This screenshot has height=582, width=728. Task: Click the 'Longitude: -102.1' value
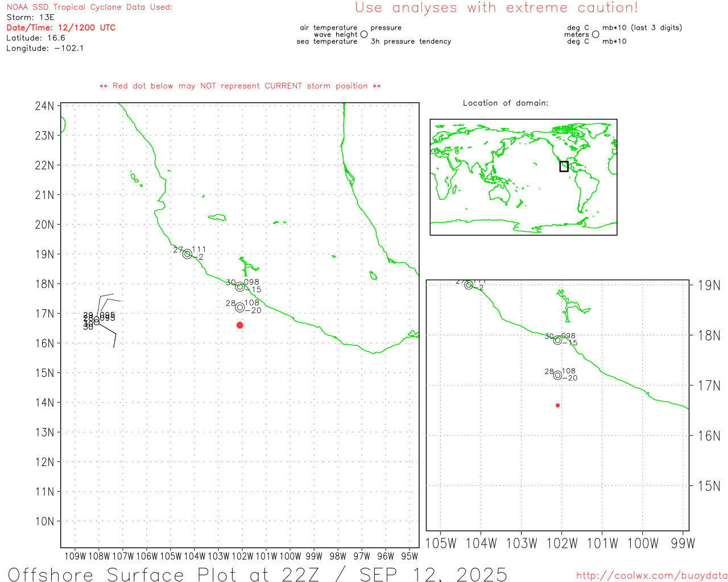(x=45, y=48)
